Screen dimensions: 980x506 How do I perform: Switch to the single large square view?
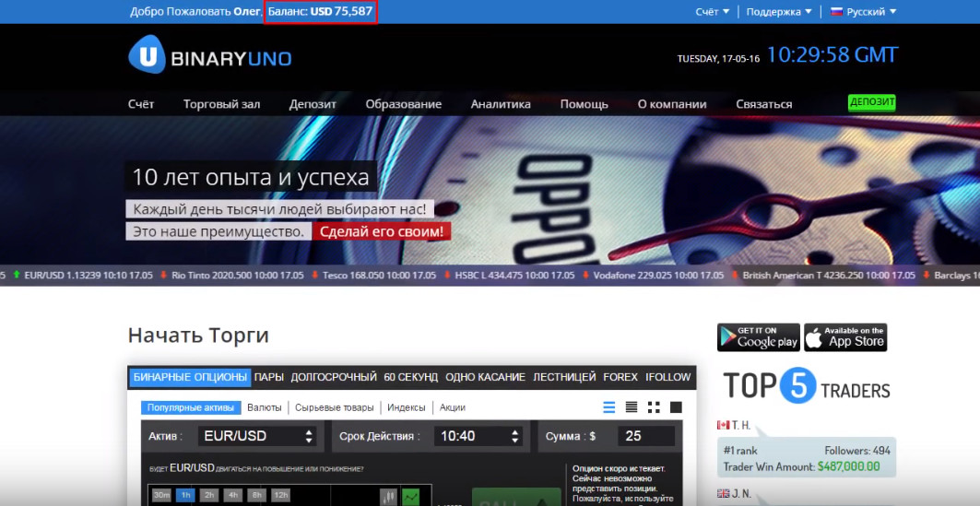(676, 408)
